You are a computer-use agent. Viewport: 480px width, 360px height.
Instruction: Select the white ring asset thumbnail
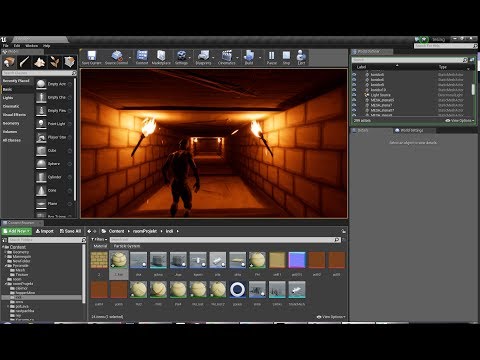point(237,290)
